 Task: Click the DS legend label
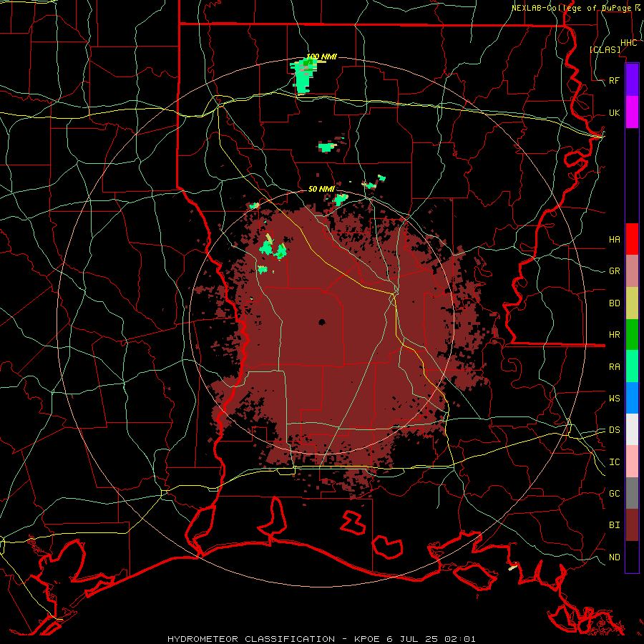click(615, 429)
